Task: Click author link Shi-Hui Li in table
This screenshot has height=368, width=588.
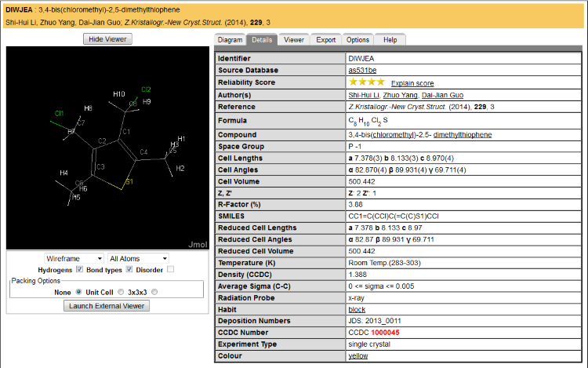Action: point(365,94)
